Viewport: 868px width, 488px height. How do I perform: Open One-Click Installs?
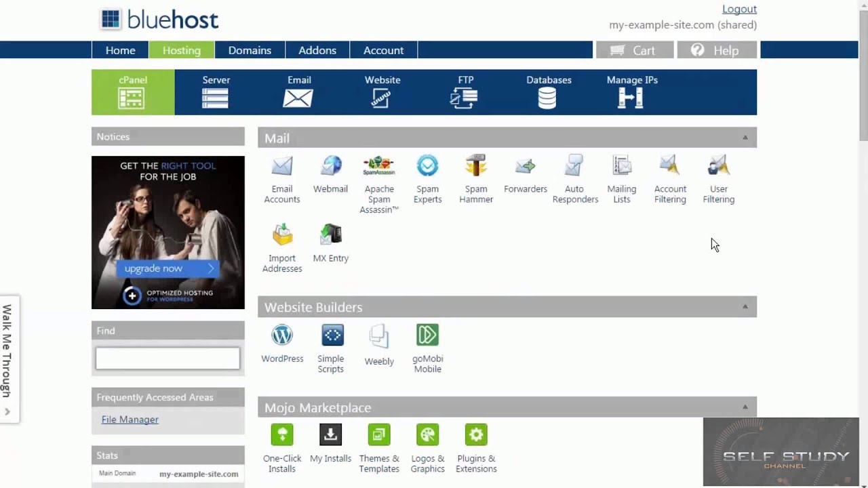[282, 449]
